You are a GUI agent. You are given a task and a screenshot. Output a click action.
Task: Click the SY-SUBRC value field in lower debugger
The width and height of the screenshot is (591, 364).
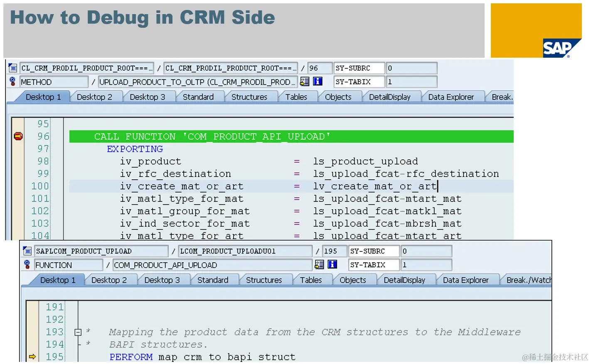point(426,251)
